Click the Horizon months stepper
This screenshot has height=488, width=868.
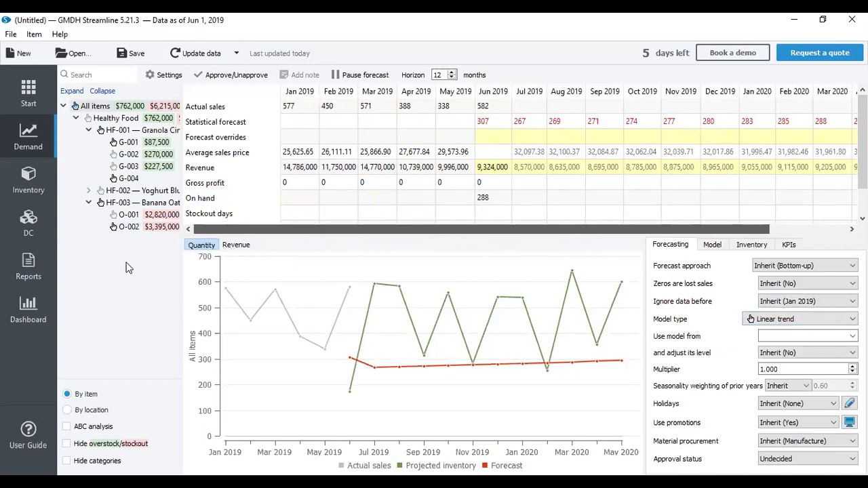[x=452, y=75]
